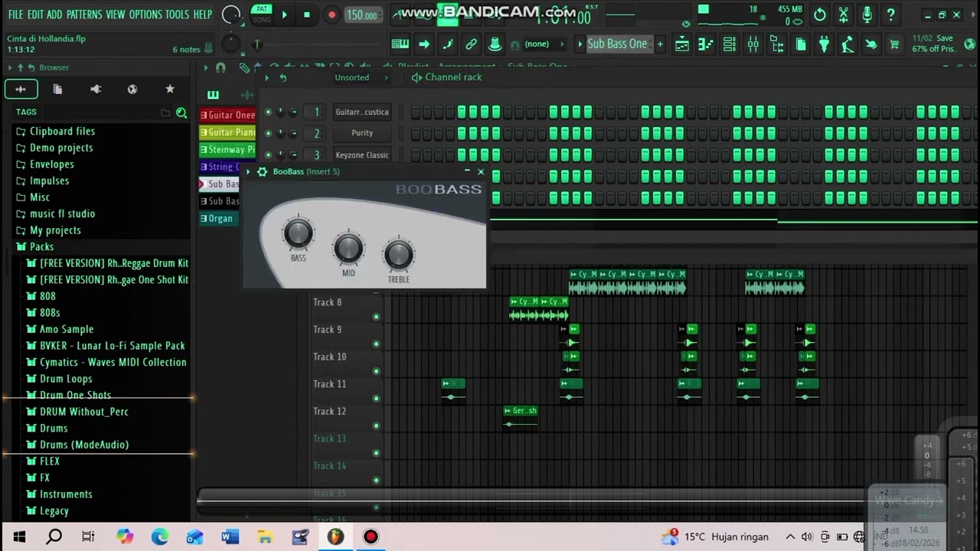Select the browser star favorites tab icon
The height and width of the screenshot is (551, 980).
[x=170, y=90]
